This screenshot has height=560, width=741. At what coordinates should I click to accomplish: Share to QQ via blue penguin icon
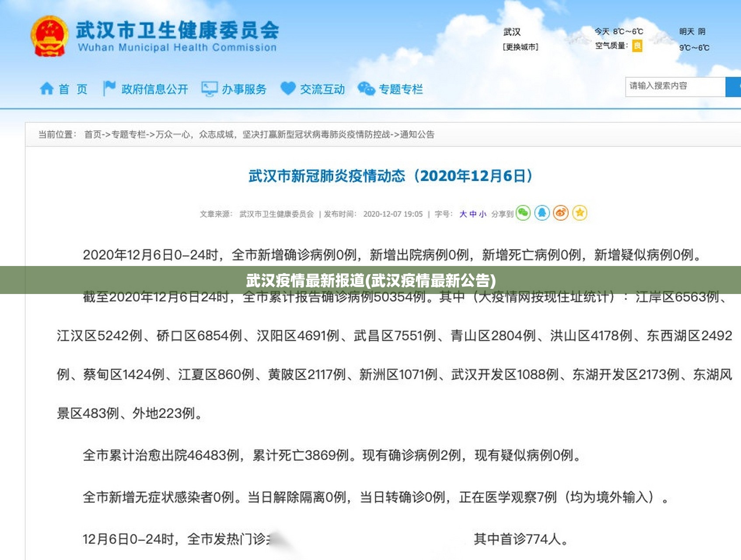pyautogui.click(x=542, y=213)
